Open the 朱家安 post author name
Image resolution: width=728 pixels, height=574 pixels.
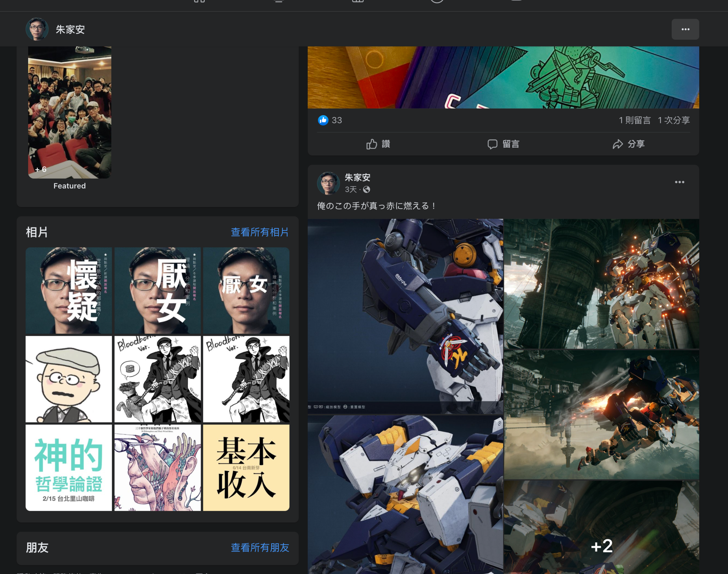tap(358, 177)
